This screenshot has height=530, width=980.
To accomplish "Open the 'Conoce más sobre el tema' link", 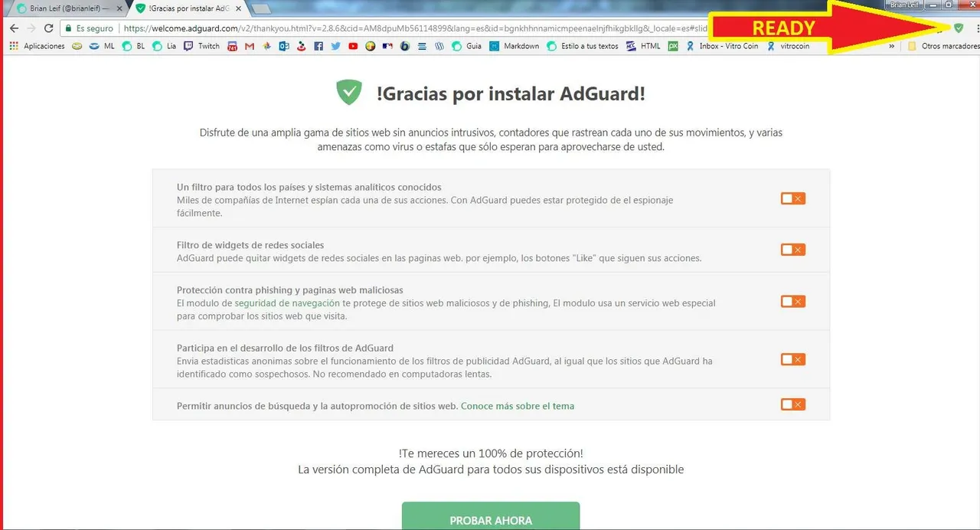I will (518, 406).
